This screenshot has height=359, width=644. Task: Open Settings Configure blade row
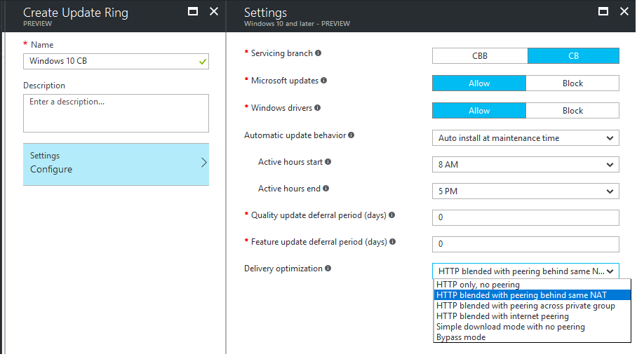(x=116, y=164)
